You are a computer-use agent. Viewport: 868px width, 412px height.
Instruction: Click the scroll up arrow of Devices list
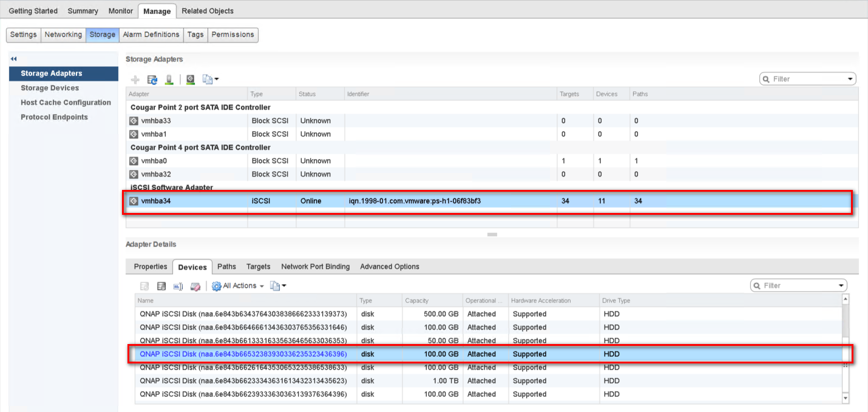click(846, 300)
